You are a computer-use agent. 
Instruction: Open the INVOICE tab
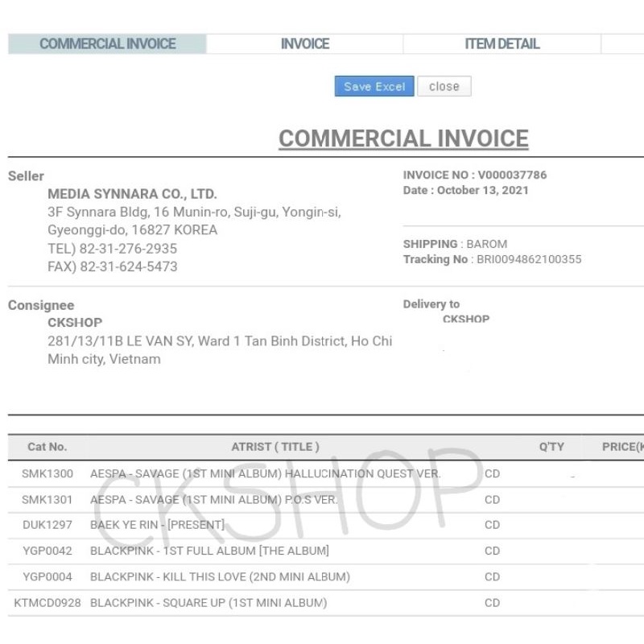(304, 44)
